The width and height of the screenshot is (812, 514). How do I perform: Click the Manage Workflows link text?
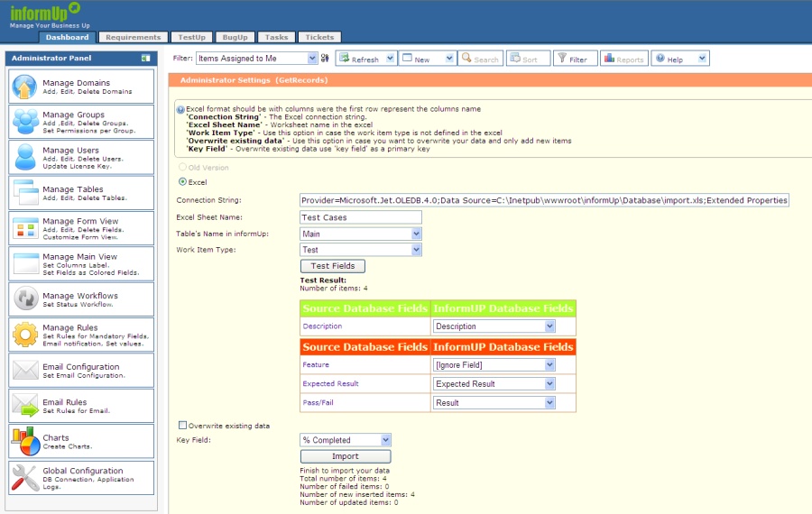click(80, 296)
